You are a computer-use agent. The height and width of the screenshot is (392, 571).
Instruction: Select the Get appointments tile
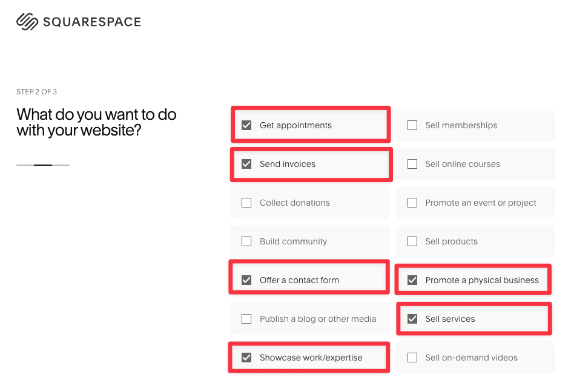tap(310, 125)
